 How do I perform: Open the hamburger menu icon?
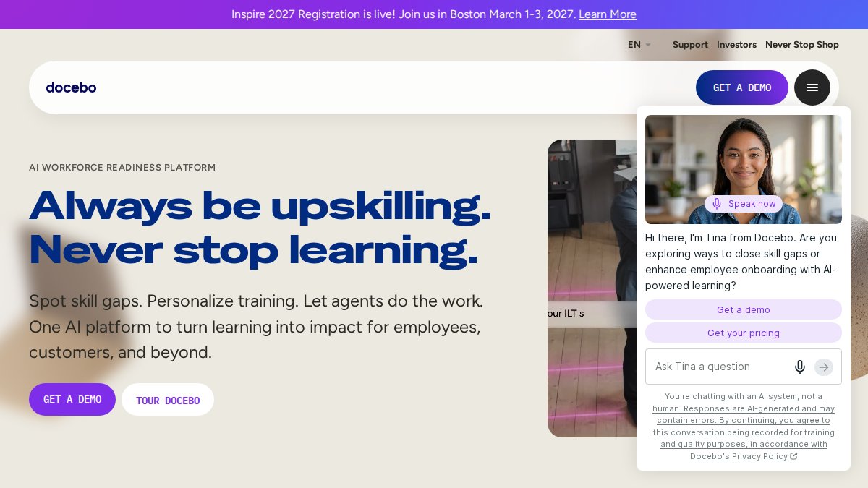[812, 87]
